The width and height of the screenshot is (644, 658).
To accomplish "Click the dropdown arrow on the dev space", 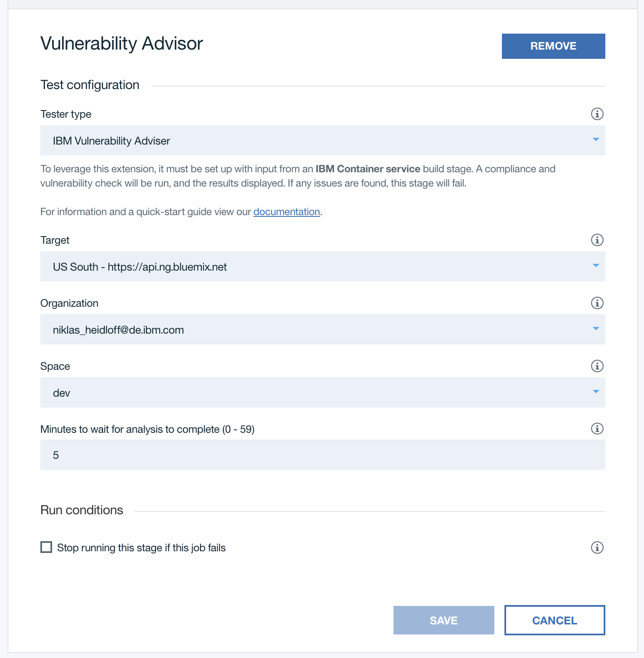I will pos(596,392).
